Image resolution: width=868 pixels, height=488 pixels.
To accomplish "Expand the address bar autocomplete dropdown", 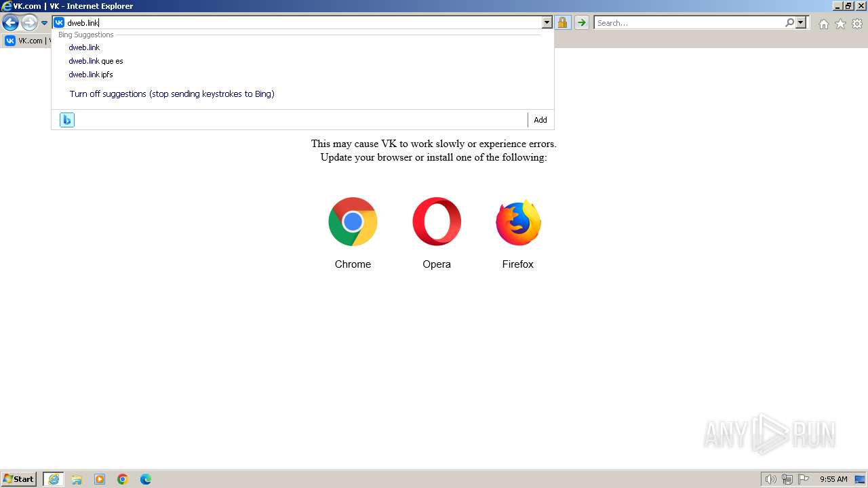I will [547, 22].
